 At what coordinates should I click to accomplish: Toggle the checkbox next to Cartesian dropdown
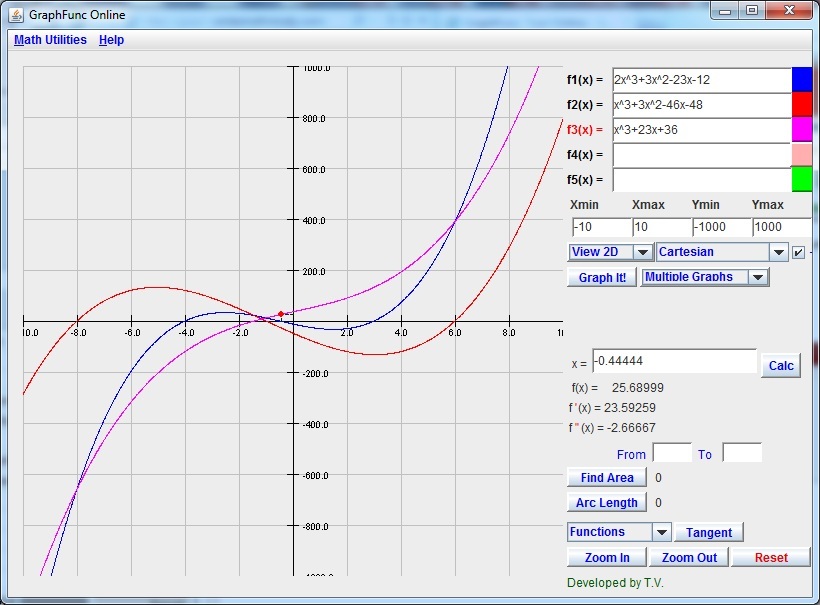[x=798, y=252]
